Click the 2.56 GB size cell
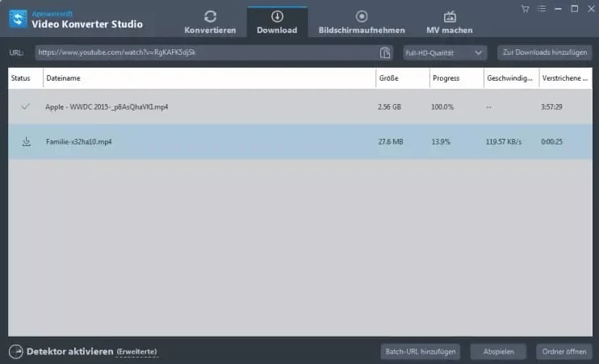599x364 pixels. pos(389,107)
